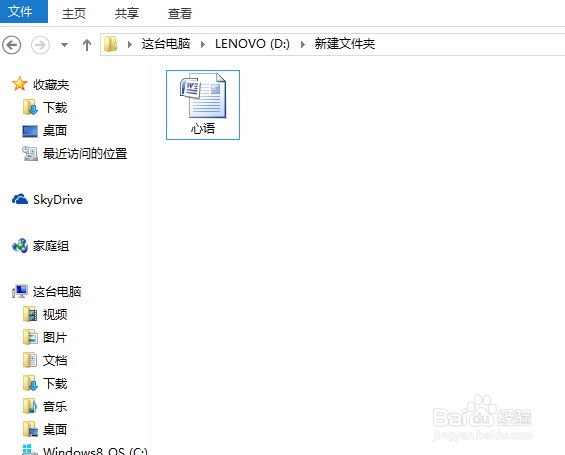Click the folder icon in the address bar
This screenshot has width=565, height=455.
[111, 44]
